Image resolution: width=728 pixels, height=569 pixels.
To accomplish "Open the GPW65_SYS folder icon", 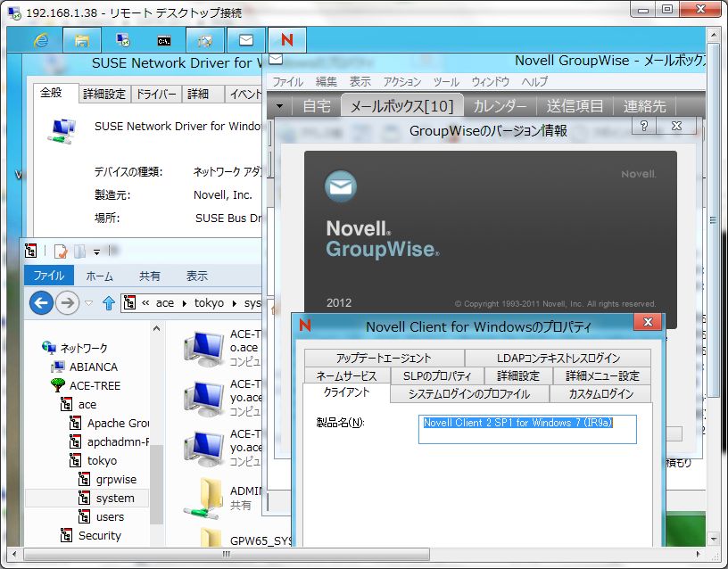I will pyautogui.click(x=211, y=537).
